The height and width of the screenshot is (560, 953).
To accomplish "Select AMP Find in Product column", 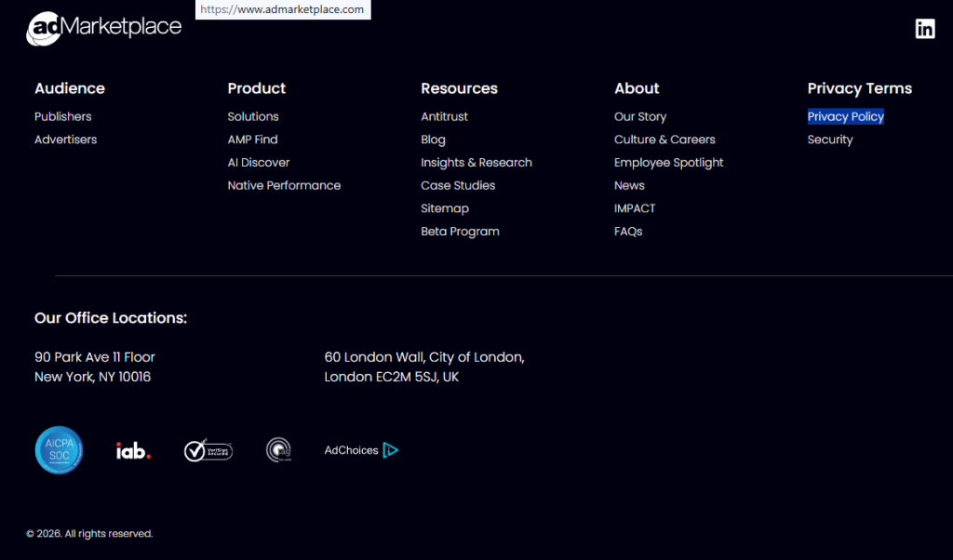I will tap(252, 140).
